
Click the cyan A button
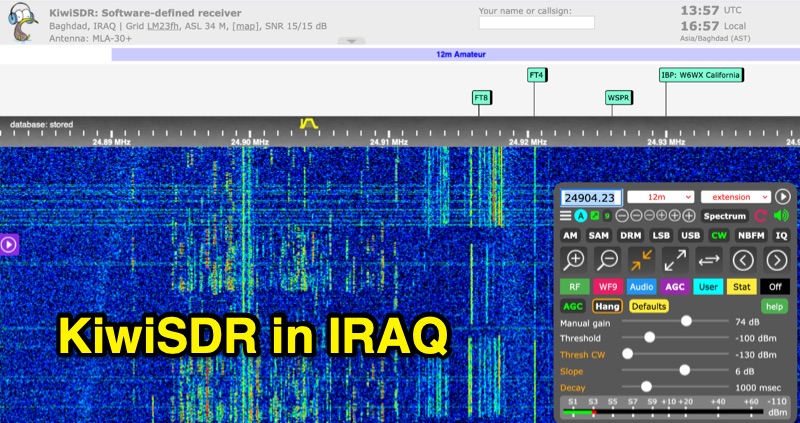click(581, 216)
